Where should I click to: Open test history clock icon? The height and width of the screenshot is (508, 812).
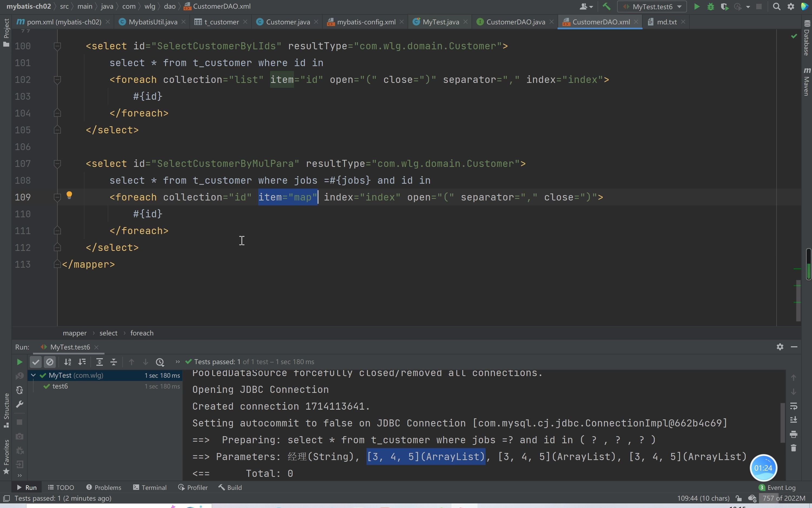coord(160,362)
